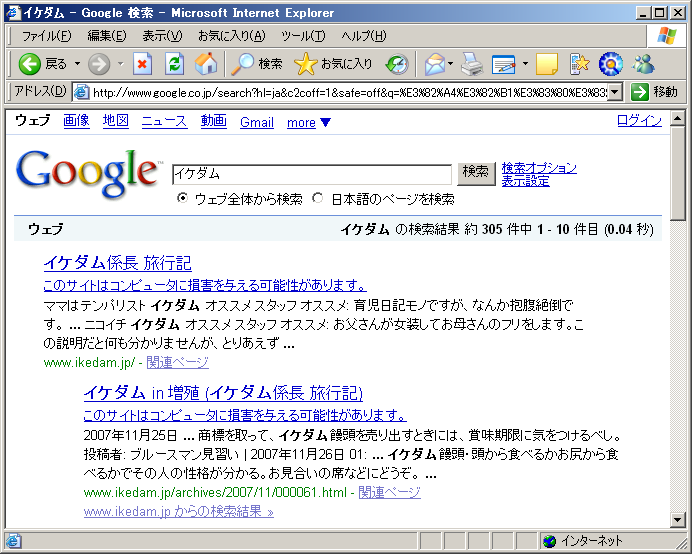Open the ツール(T) menu

(x=303, y=36)
